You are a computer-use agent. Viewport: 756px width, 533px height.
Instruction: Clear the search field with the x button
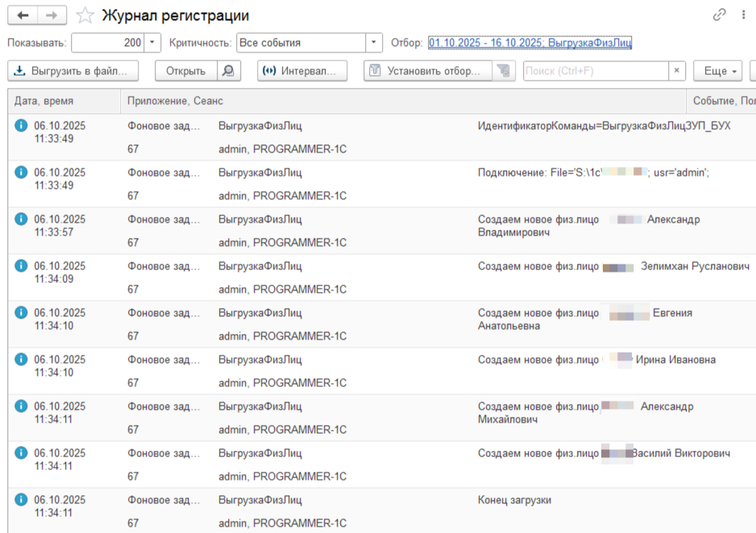[x=677, y=71]
